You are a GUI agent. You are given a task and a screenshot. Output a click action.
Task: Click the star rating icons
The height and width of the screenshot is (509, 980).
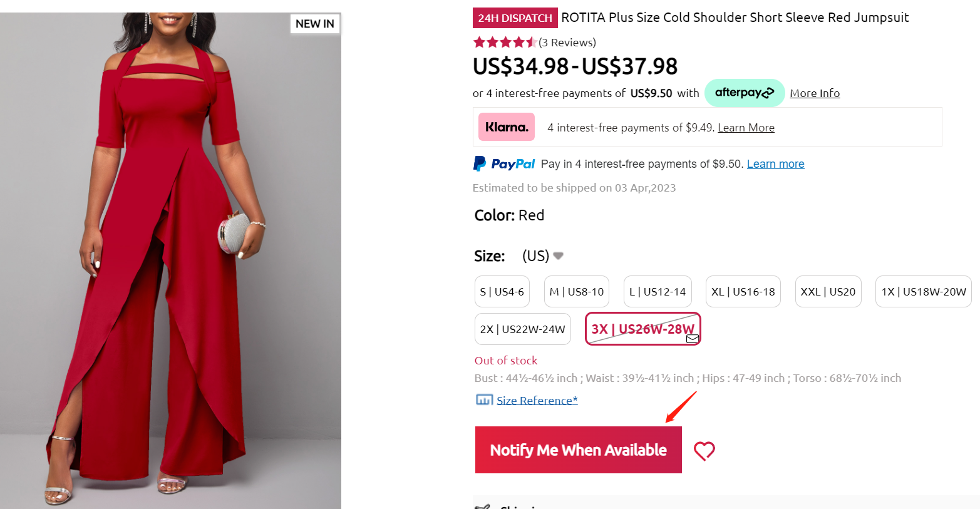click(x=505, y=43)
